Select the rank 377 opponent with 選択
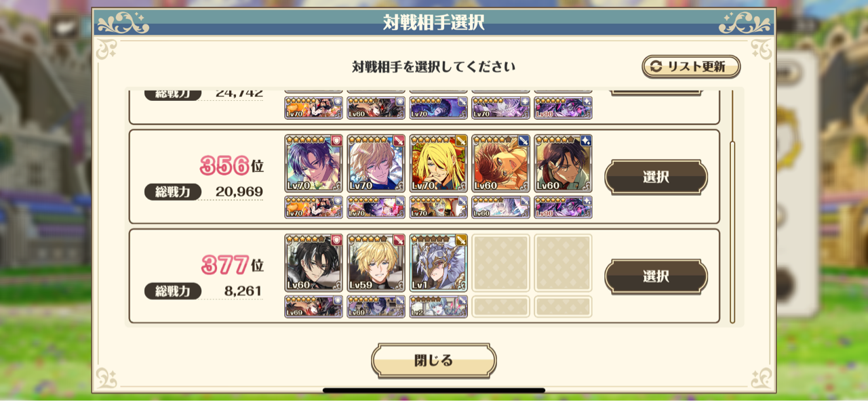This screenshot has width=868, height=401. [x=656, y=276]
